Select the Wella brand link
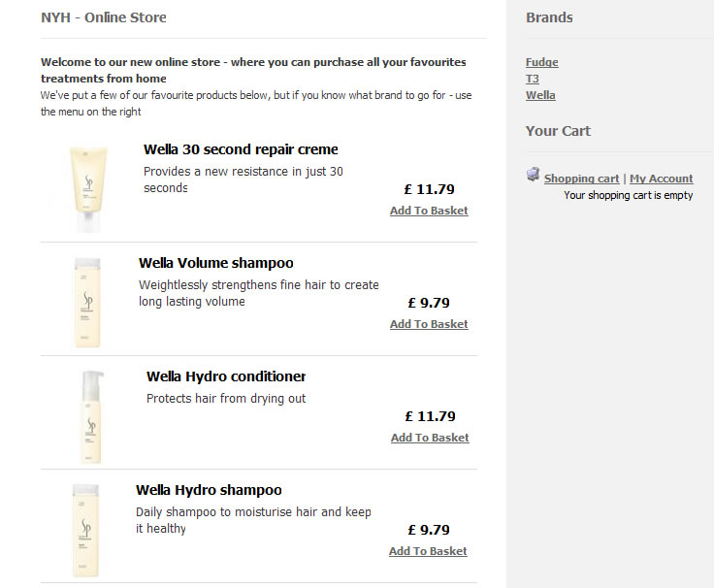The height and width of the screenshot is (588, 714). click(x=540, y=95)
